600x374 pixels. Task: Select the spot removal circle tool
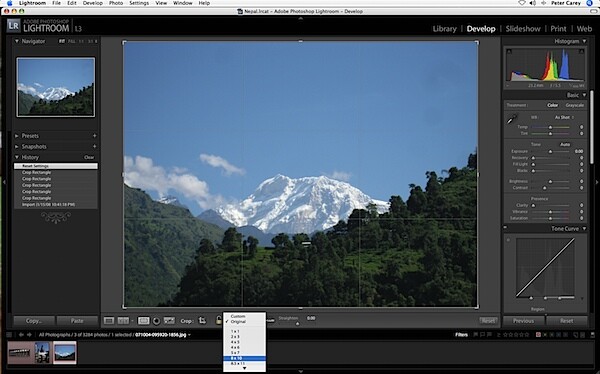(x=156, y=321)
